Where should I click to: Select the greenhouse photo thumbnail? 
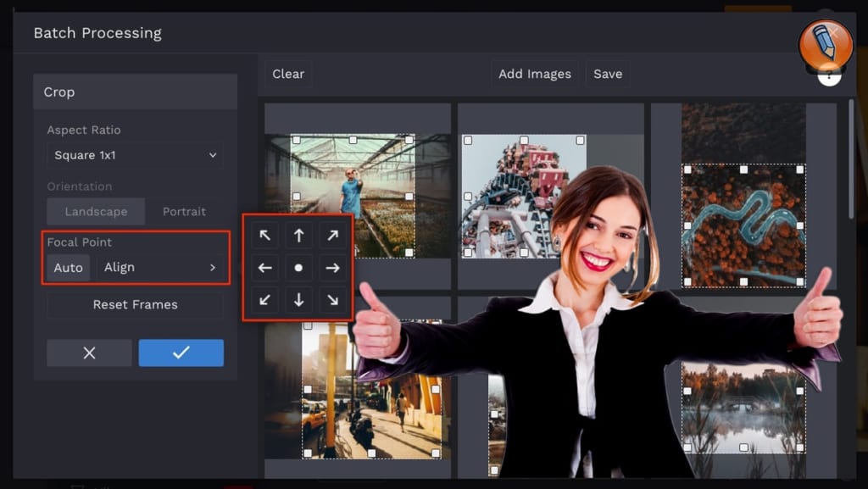pyautogui.click(x=358, y=196)
